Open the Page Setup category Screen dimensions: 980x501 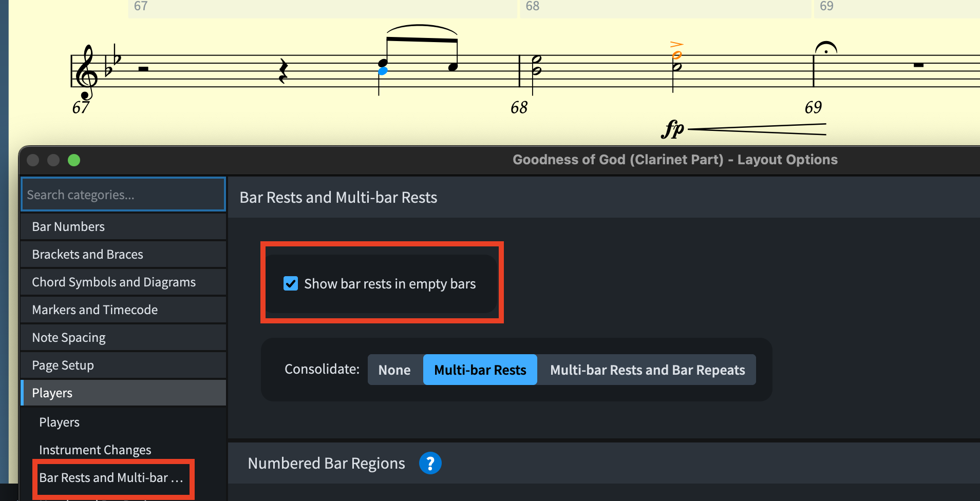click(123, 365)
